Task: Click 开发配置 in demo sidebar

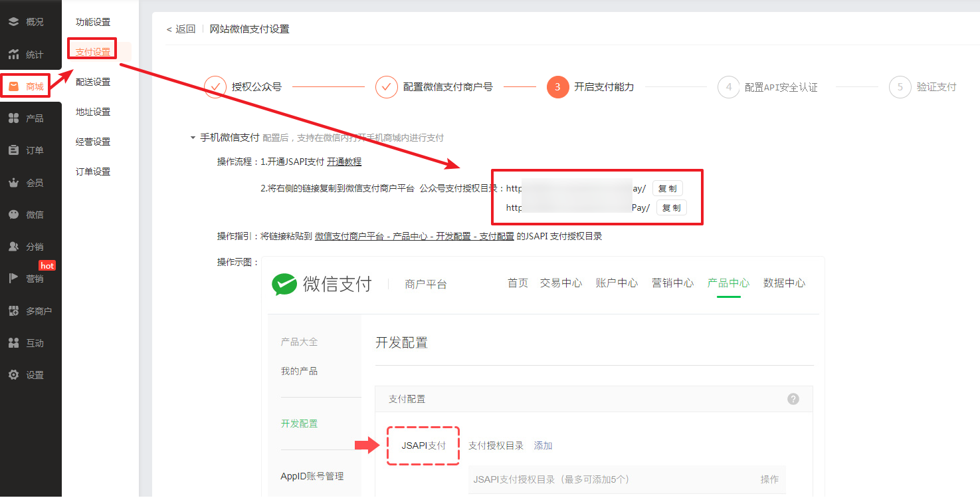Action: [x=299, y=424]
